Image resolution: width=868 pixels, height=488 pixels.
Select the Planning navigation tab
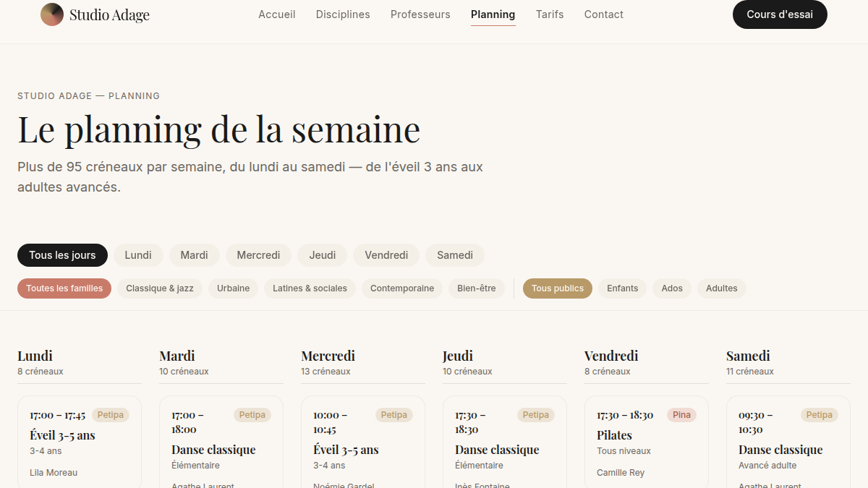click(493, 14)
